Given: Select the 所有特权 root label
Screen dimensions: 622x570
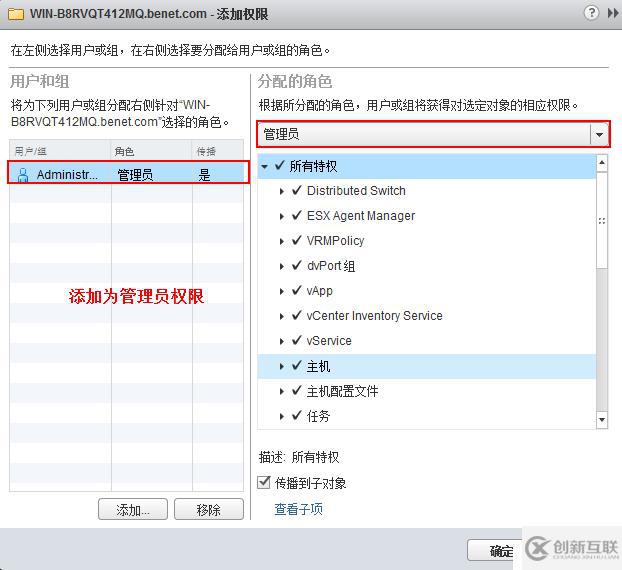Looking at the screenshot, I should (x=313, y=166).
